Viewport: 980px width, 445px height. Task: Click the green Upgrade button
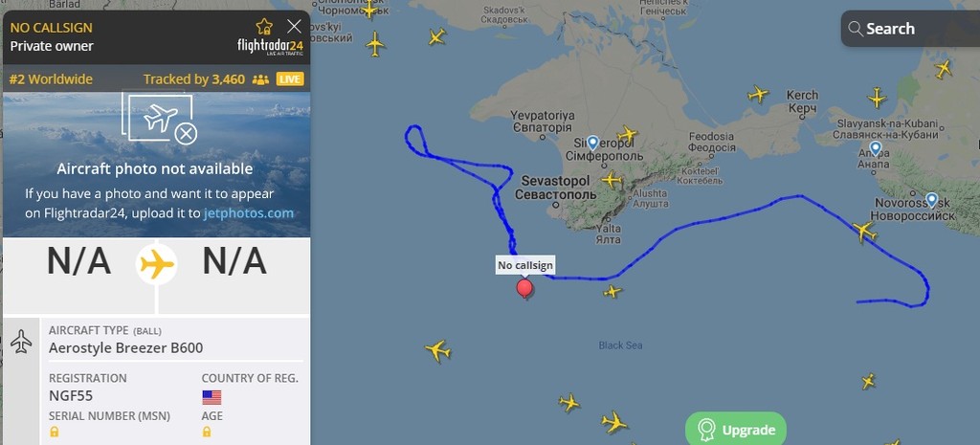736,430
